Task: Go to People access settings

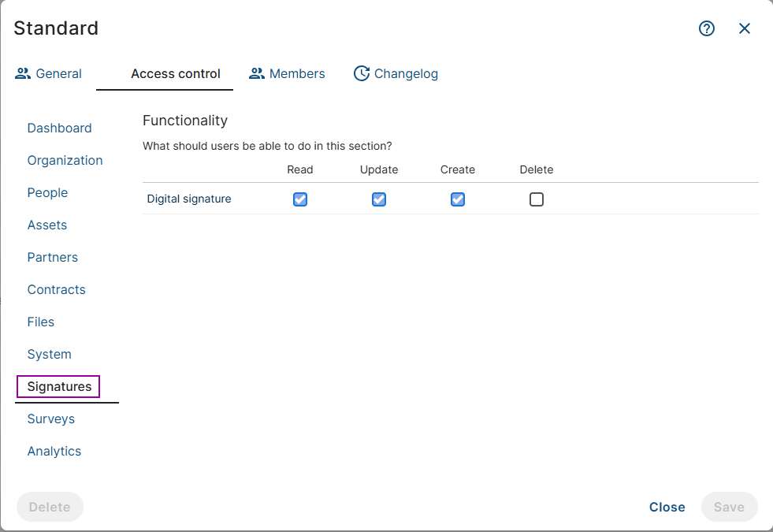Action: 47,192
